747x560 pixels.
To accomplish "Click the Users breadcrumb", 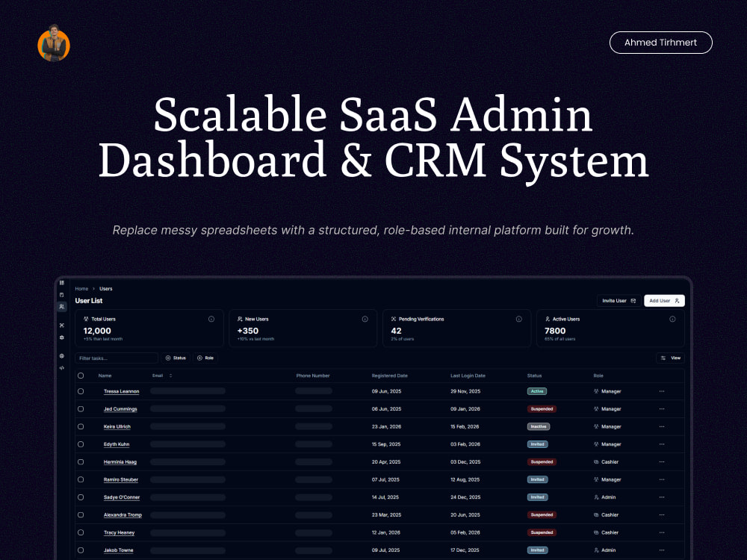I will coord(106,288).
